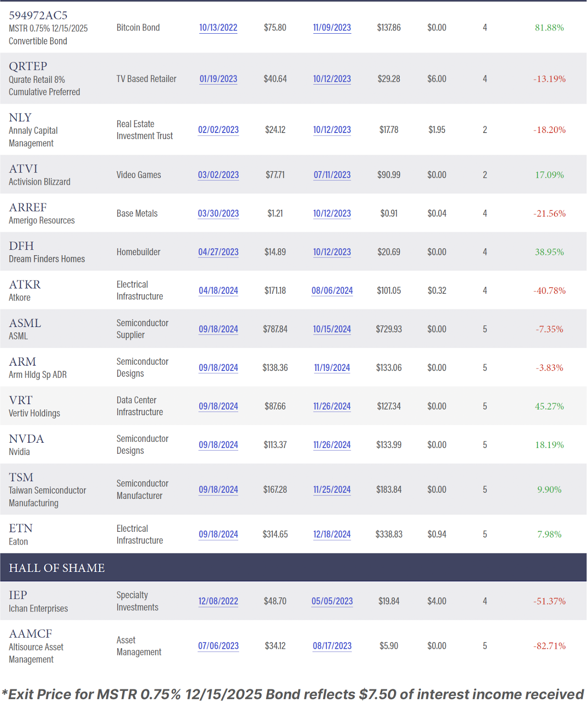Image resolution: width=588 pixels, height=709 pixels.
Task: Click the 02/02/2023 date link
Action: point(218,130)
